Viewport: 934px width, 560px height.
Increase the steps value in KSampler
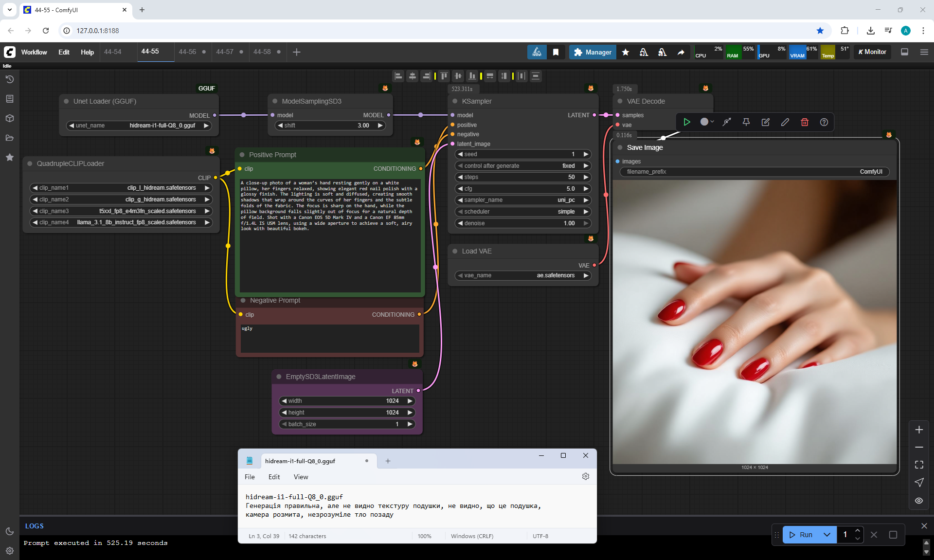click(586, 177)
